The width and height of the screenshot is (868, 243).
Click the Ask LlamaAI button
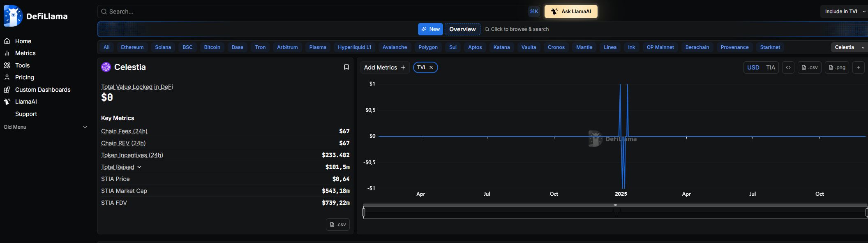[570, 12]
